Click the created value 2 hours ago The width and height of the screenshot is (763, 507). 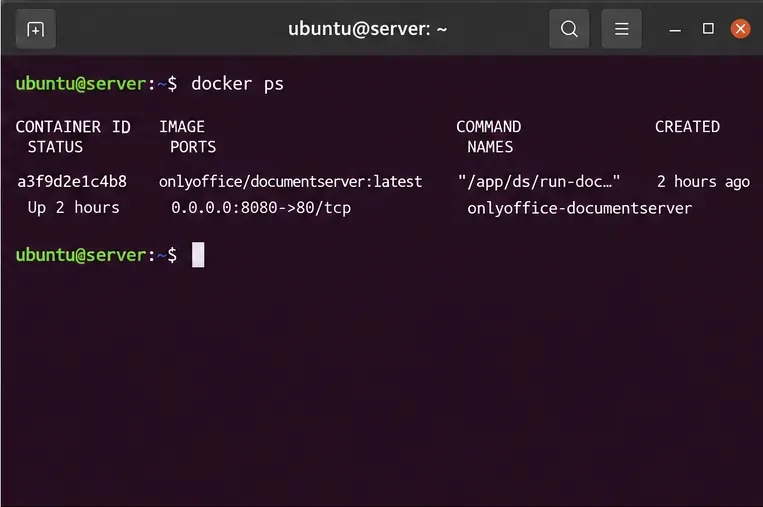[x=703, y=182]
